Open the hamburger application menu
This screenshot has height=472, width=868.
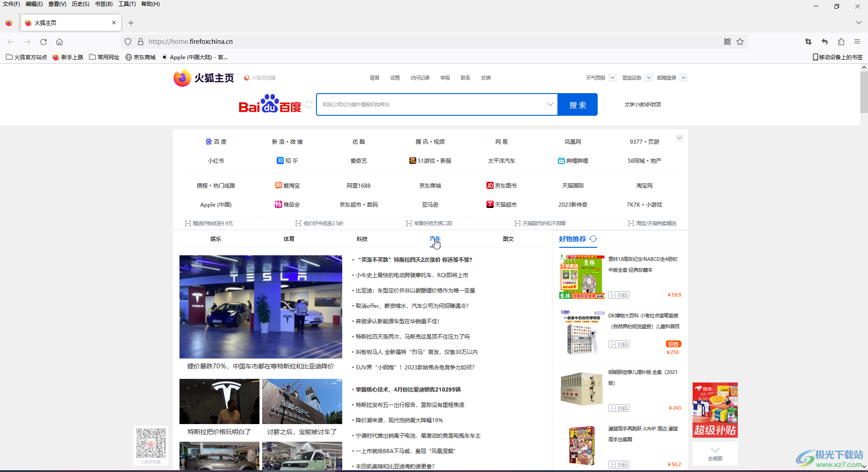pyautogui.click(x=857, y=42)
